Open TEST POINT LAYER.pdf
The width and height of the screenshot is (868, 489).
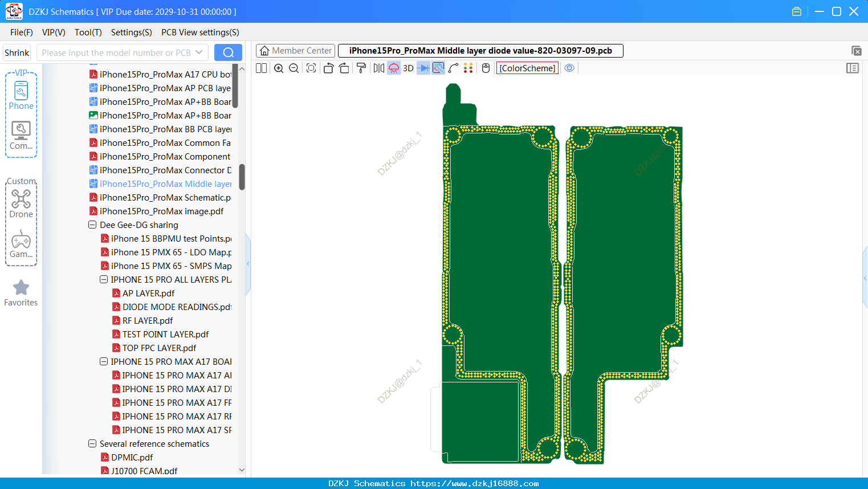click(161, 334)
